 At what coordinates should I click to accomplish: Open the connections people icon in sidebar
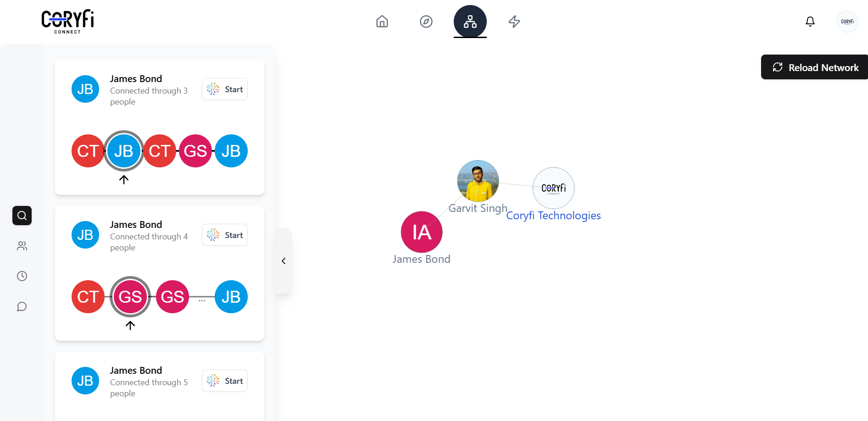click(x=22, y=246)
